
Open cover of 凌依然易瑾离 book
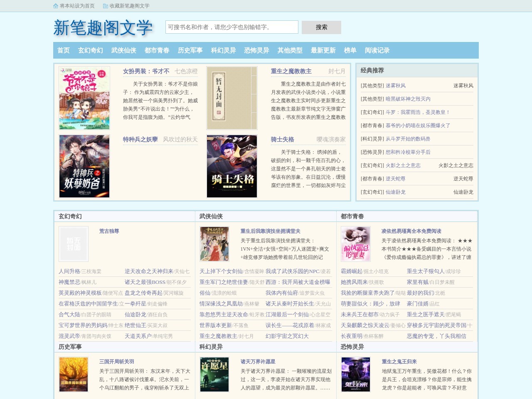[x=356, y=244]
